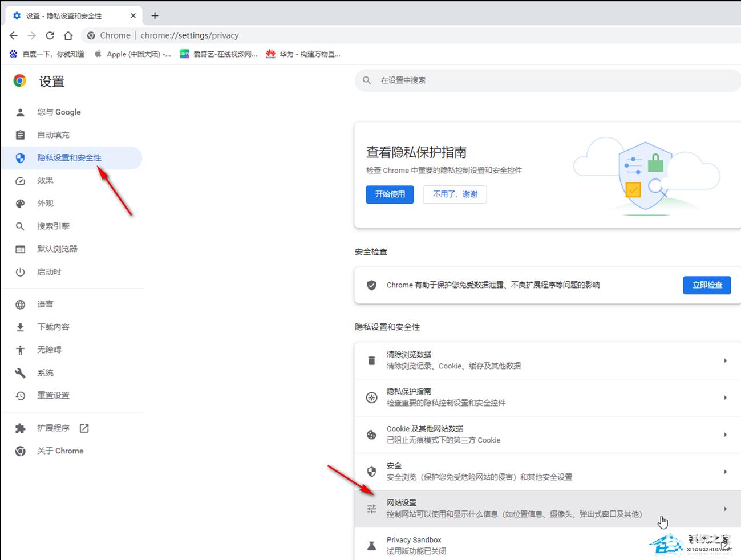Viewport: 741px width, 560px height.
Task: Click the shield icon for 隐私设置和安全性
Action: [20, 158]
